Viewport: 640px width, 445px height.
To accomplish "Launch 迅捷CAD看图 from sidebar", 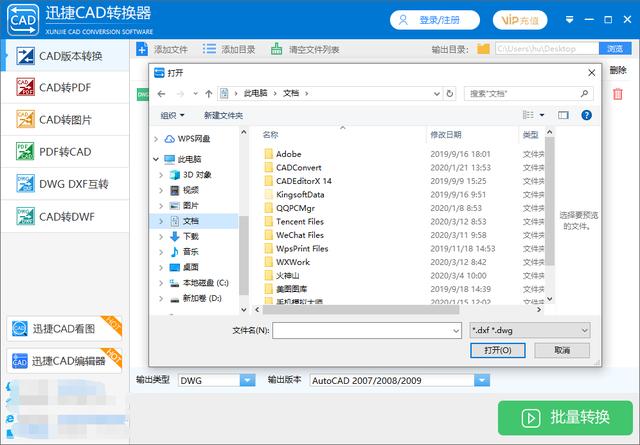I will point(64,329).
